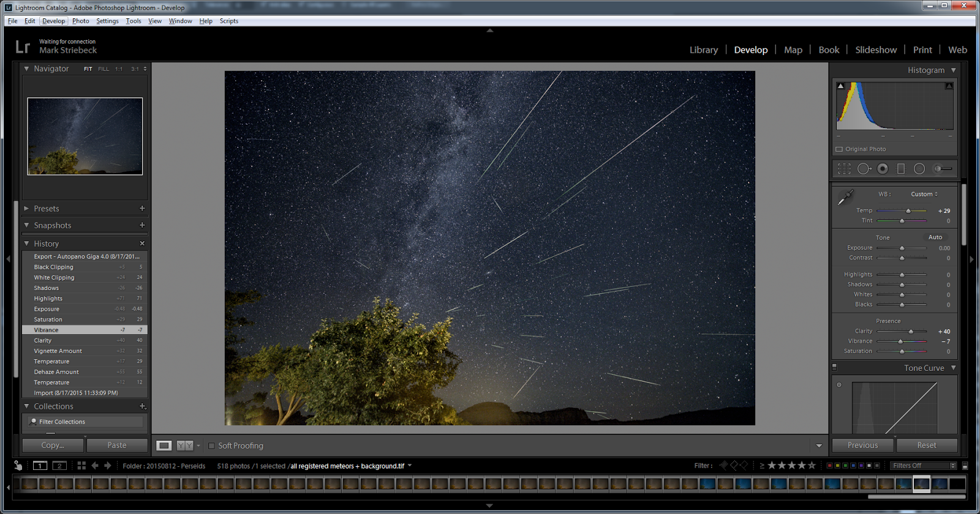
Task: Collapse the Histogram panel
Action: (954, 70)
